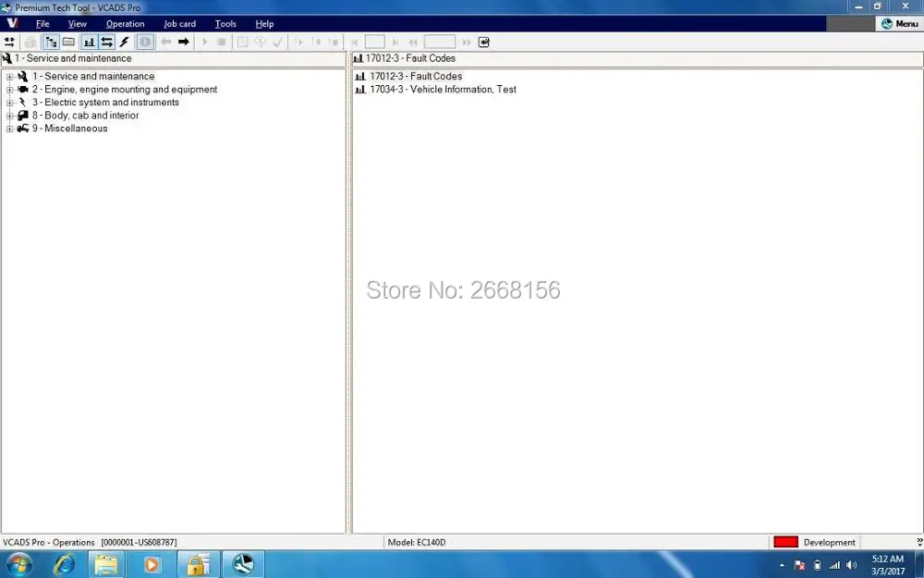Viewport: 924px width, 578px height.
Task: Click the volume speaker tray icon
Action: click(851, 566)
